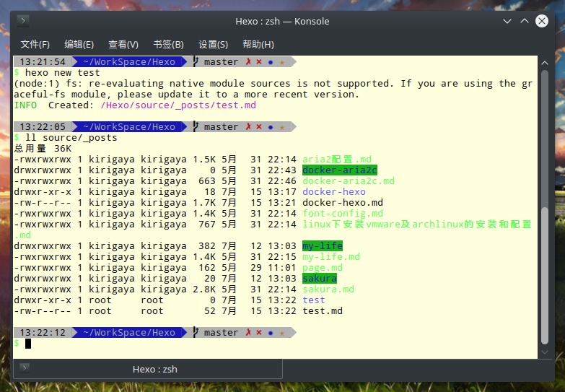The width and height of the screenshot is (565, 392).
Task: Click the git branch icon in the latest prompt
Action: coord(196,332)
